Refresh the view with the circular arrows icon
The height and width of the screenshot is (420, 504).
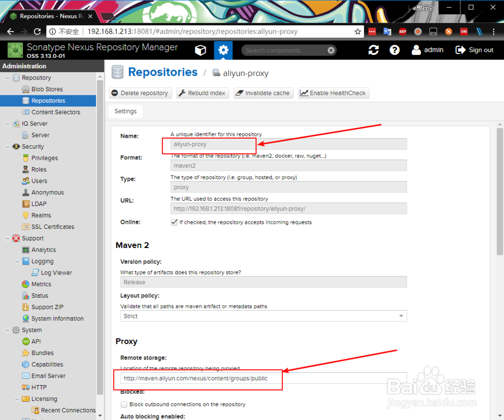click(x=373, y=50)
